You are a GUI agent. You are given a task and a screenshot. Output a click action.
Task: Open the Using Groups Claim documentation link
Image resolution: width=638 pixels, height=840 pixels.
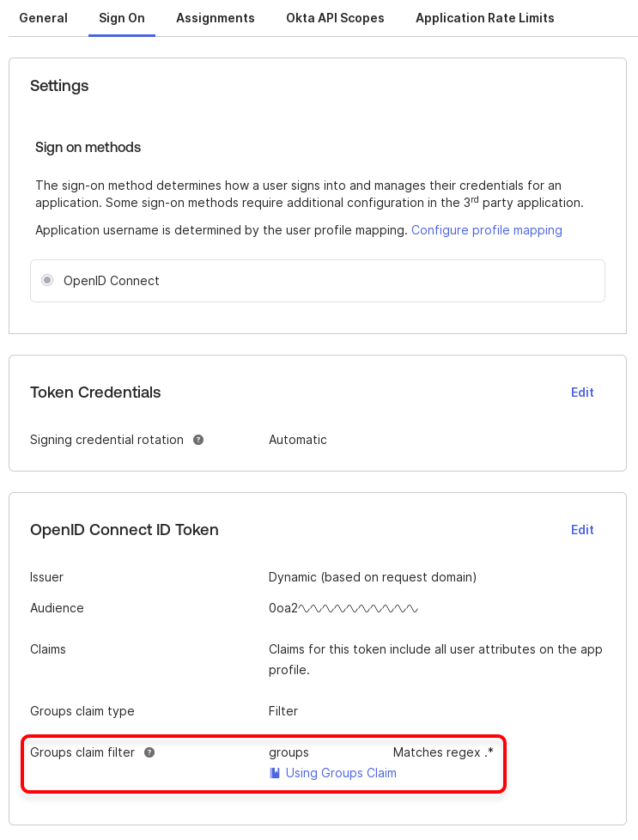point(341,773)
